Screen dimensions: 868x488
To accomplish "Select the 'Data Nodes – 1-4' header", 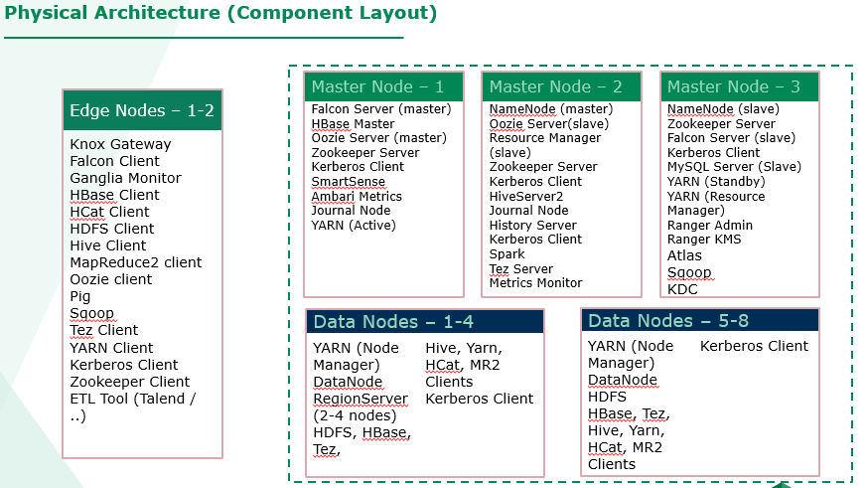I will point(425,322).
